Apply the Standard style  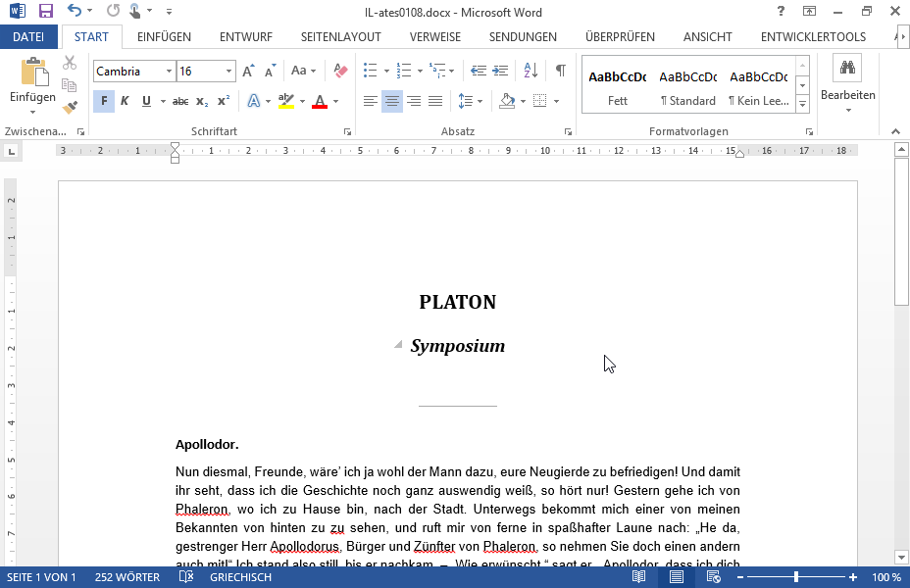pyautogui.click(x=687, y=88)
